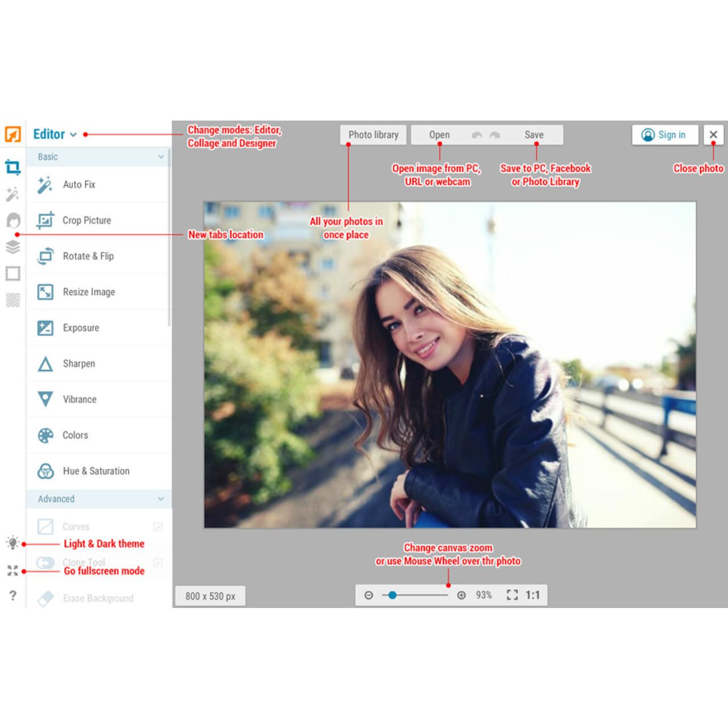Select the Rotate & Flip tool
This screenshot has height=728, width=728.
[88, 256]
